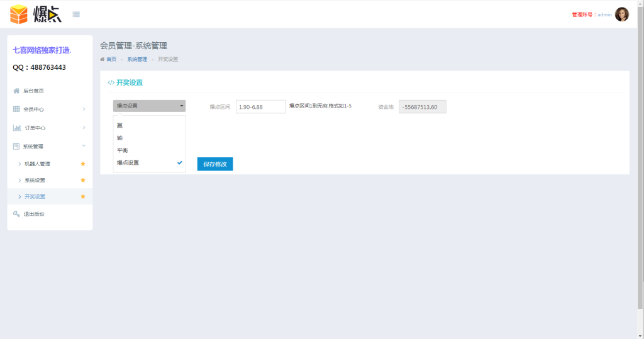Click the 七喜网络独家打造 text

pyautogui.click(x=42, y=50)
